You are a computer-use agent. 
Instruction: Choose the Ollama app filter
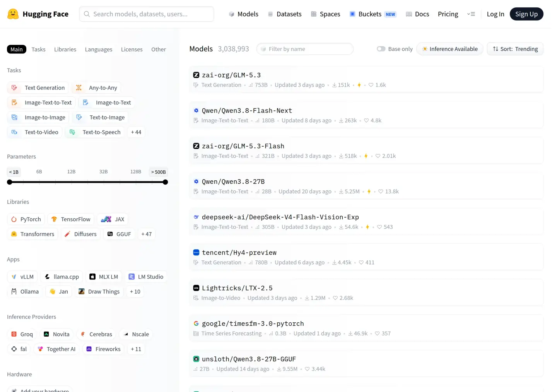25,292
